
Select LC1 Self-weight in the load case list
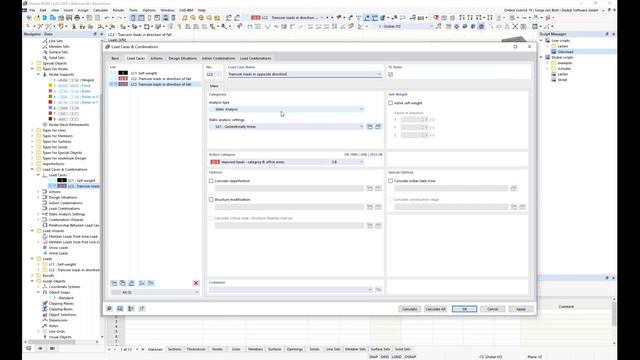[155, 73]
